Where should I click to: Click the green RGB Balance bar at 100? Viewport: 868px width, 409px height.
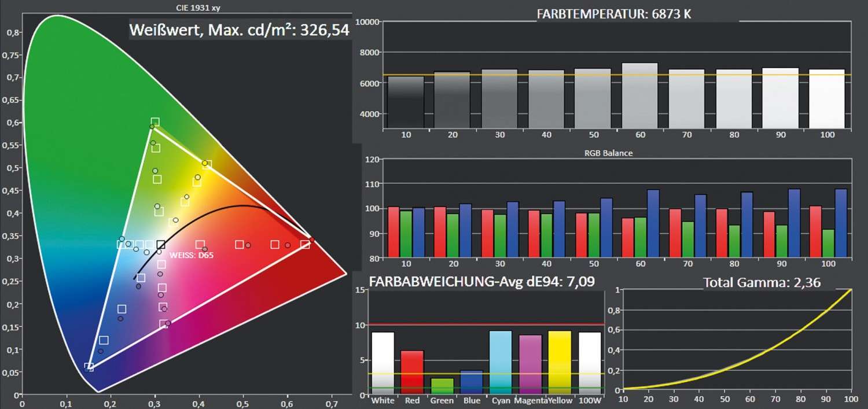(x=828, y=244)
